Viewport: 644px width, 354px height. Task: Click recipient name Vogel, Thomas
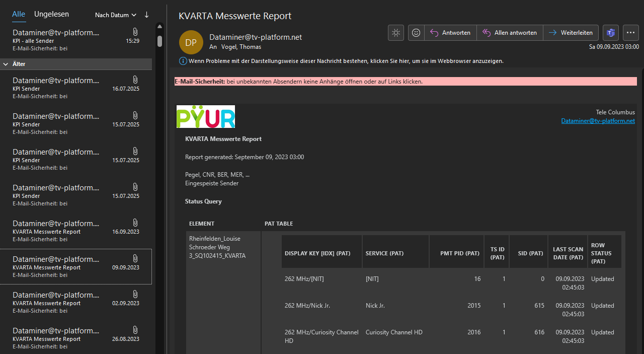pyautogui.click(x=242, y=46)
